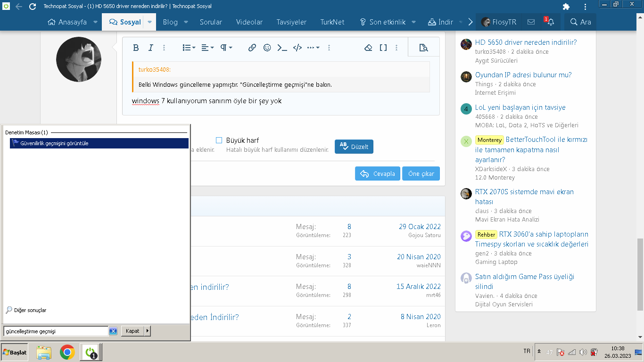Click Diğer sonuçlar in the start menu
This screenshot has width=644, height=362.
click(26, 310)
